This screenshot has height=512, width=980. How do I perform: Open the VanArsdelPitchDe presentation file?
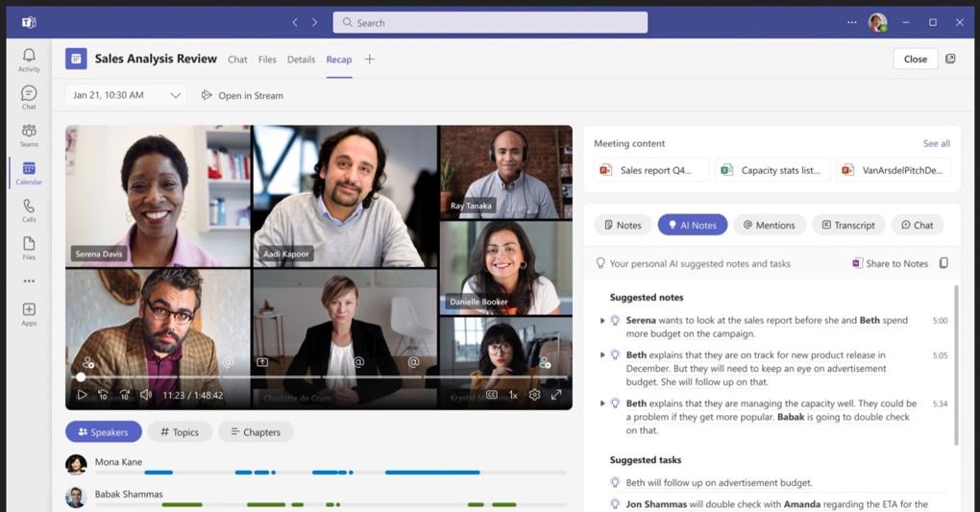[894, 170]
